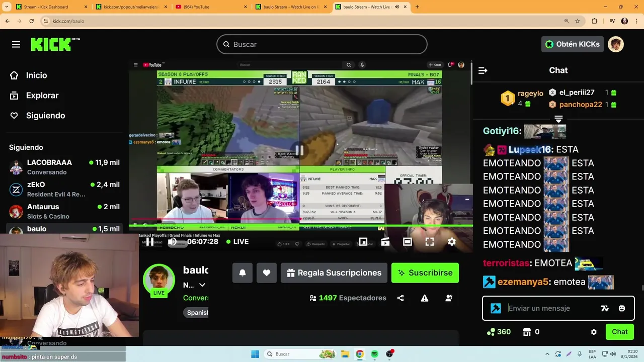The image size is (644, 362).
Task: Open channel points balance 360
Action: [x=499, y=332]
